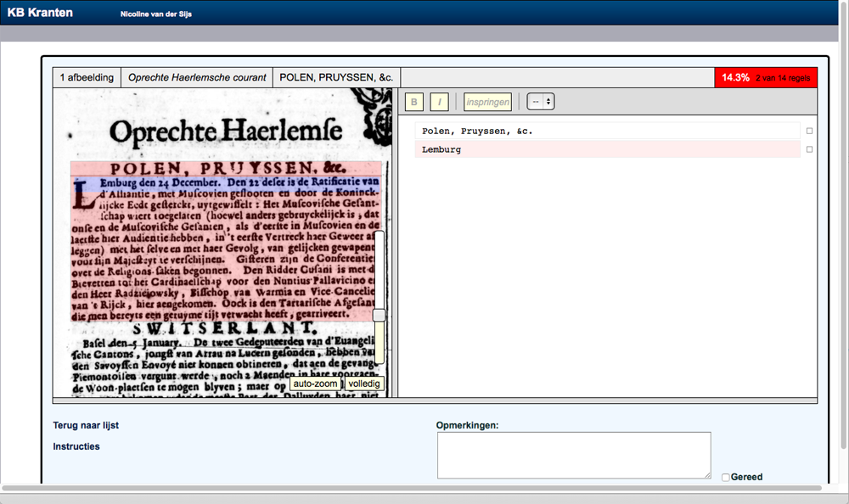Enable the Gereed checkbox
This screenshot has height=504, width=849.
(x=726, y=478)
